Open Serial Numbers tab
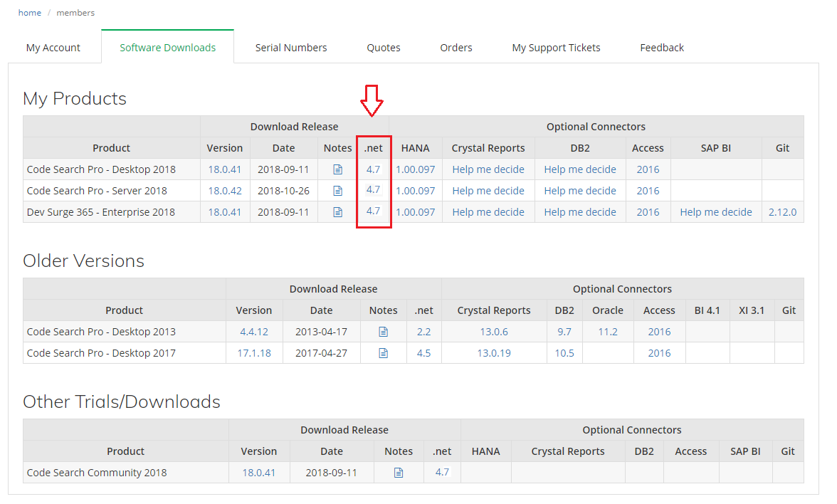837x504 pixels. click(x=291, y=48)
